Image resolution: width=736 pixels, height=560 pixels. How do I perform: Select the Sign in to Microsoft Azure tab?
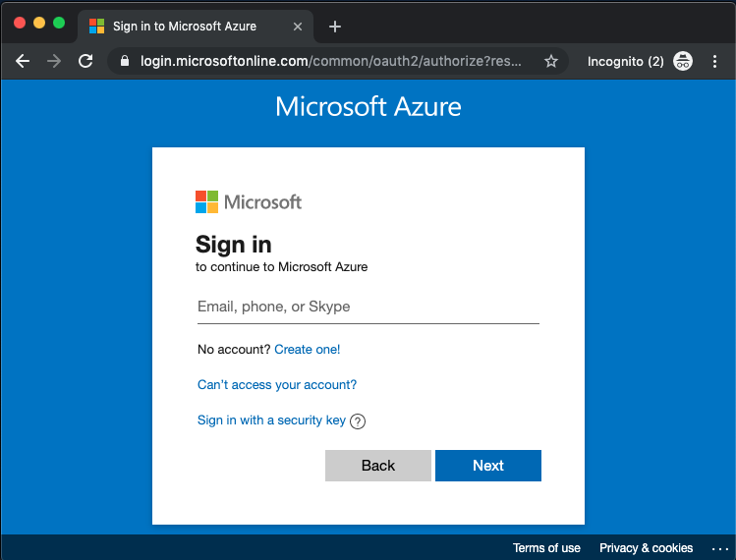[x=195, y=27]
